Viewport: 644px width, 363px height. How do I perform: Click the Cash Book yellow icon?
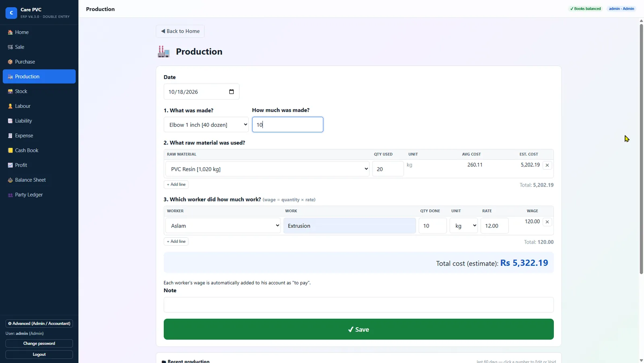10,150
